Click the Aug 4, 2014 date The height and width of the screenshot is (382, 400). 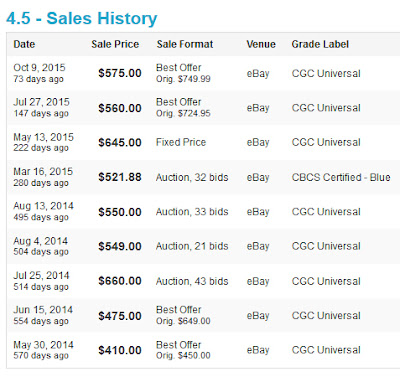[40, 241]
